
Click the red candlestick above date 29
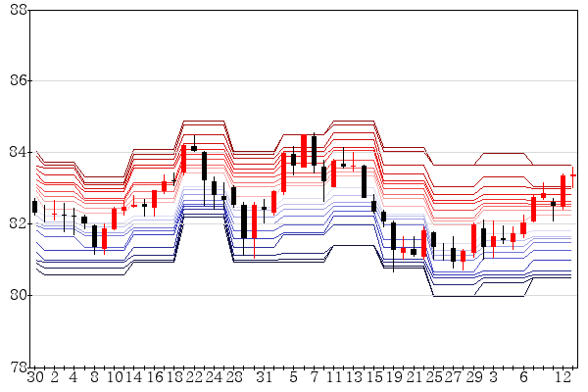point(473,238)
